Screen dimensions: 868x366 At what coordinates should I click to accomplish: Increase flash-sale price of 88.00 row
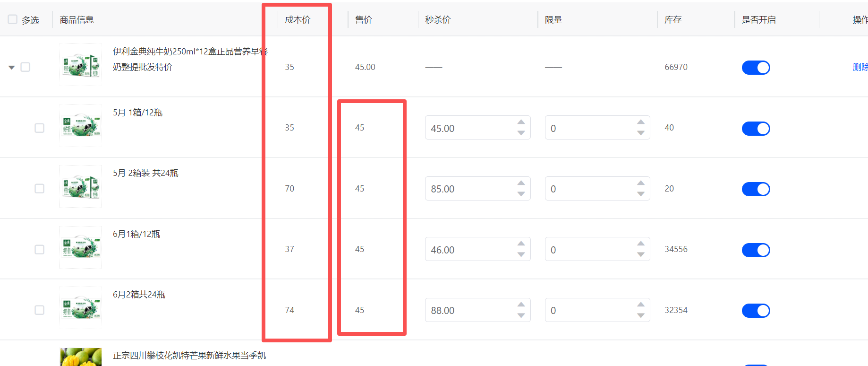tap(521, 304)
